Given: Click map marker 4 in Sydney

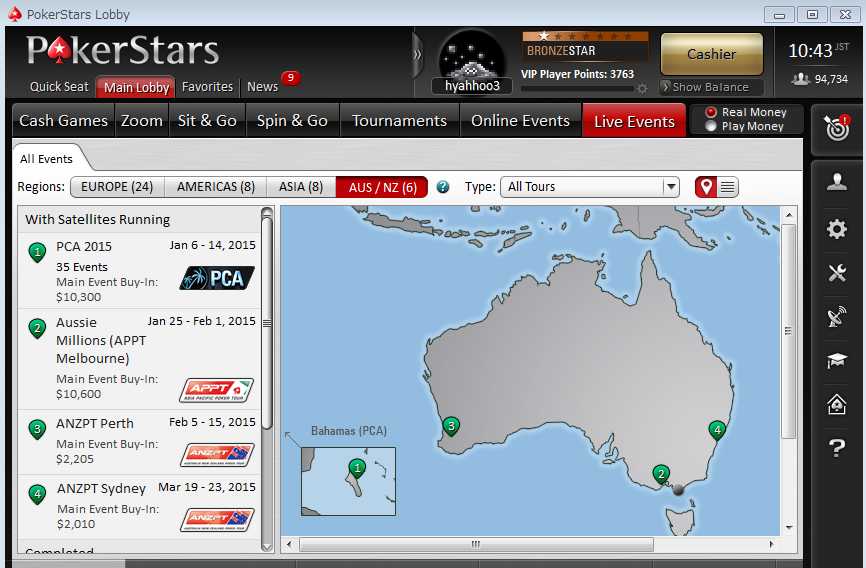Looking at the screenshot, I should pyautogui.click(x=717, y=430).
